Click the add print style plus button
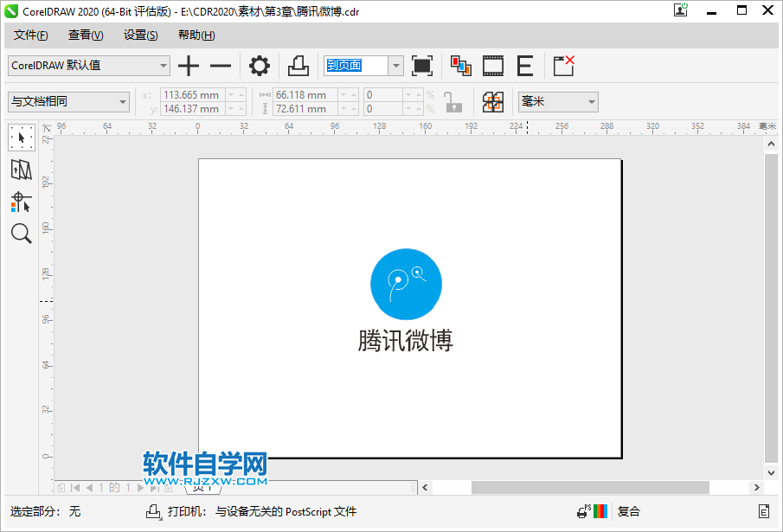The image size is (783, 532). 189,66
